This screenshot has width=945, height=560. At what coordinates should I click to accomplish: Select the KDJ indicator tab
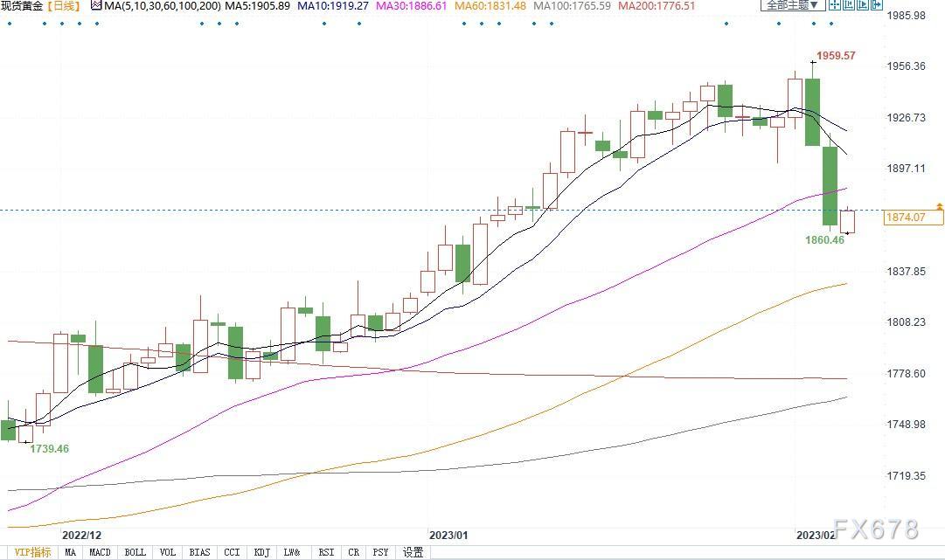tap(261, 552)
